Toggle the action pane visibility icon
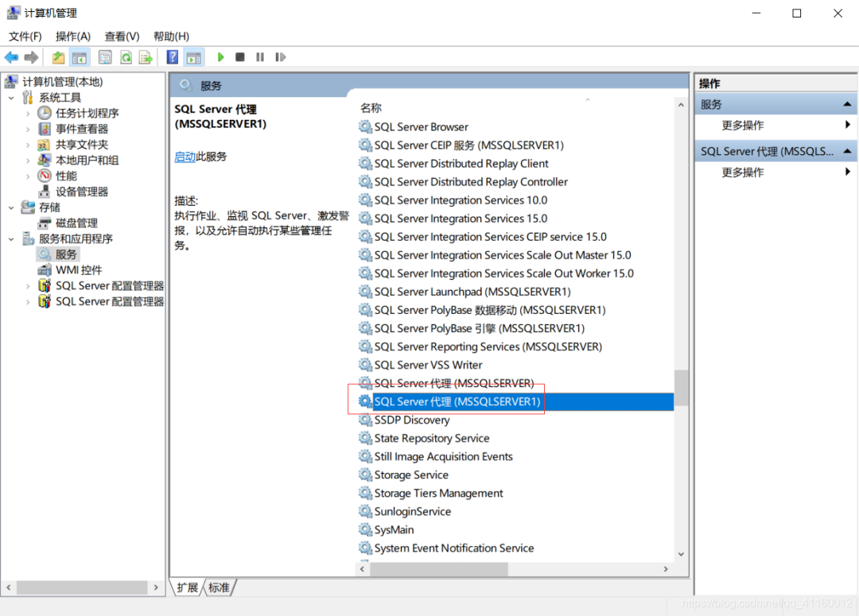The image size is (859, 616). pyautogui.click(x=193, y=56)
